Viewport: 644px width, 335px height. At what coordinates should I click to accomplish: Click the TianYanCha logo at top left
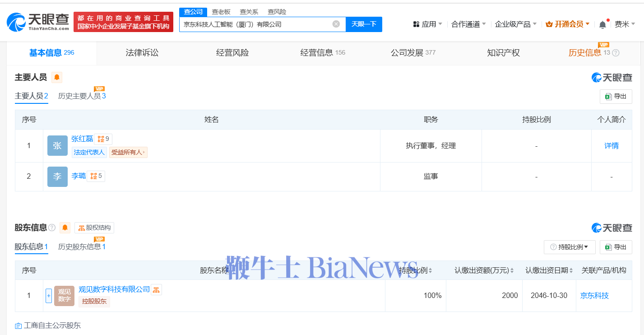38,22
